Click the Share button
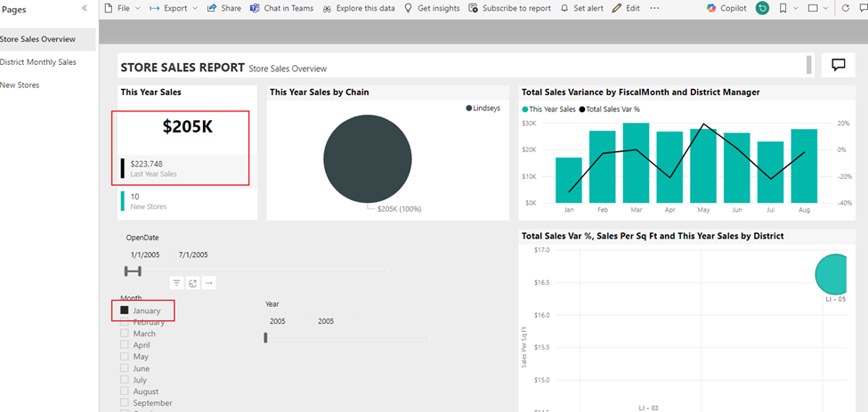Screen dimensions: 868x412 point(224,8)
